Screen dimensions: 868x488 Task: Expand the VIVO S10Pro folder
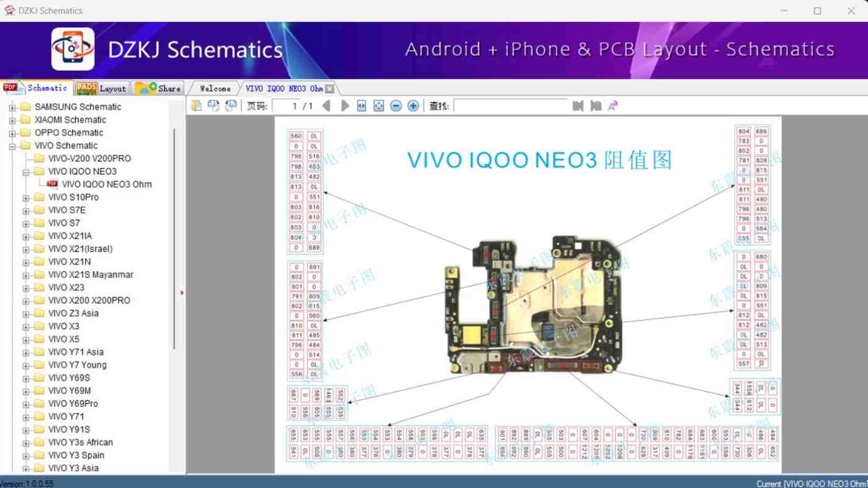tap(26, 198)
